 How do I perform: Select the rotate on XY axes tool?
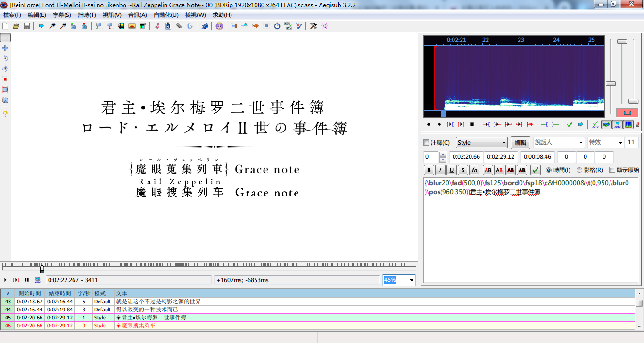click(x=5, y=69)
